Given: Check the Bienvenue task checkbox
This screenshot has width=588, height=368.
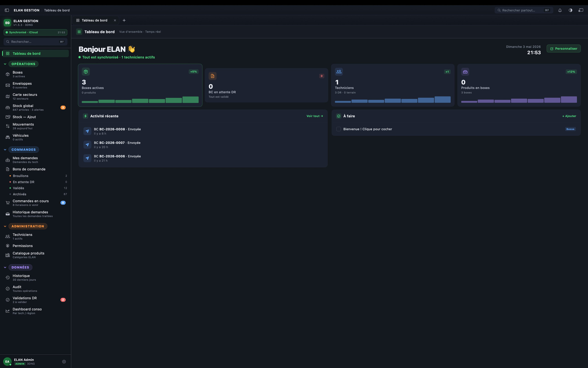Looking at the screenshot, I should pyautogui.click(x=339, y=129).
